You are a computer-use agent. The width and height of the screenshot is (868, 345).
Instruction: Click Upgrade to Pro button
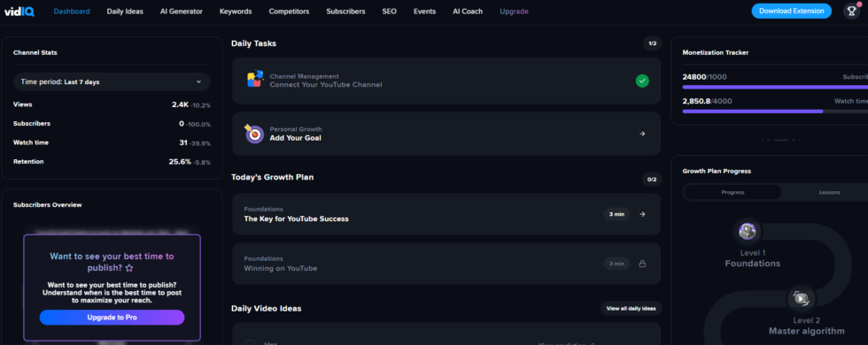112,318
